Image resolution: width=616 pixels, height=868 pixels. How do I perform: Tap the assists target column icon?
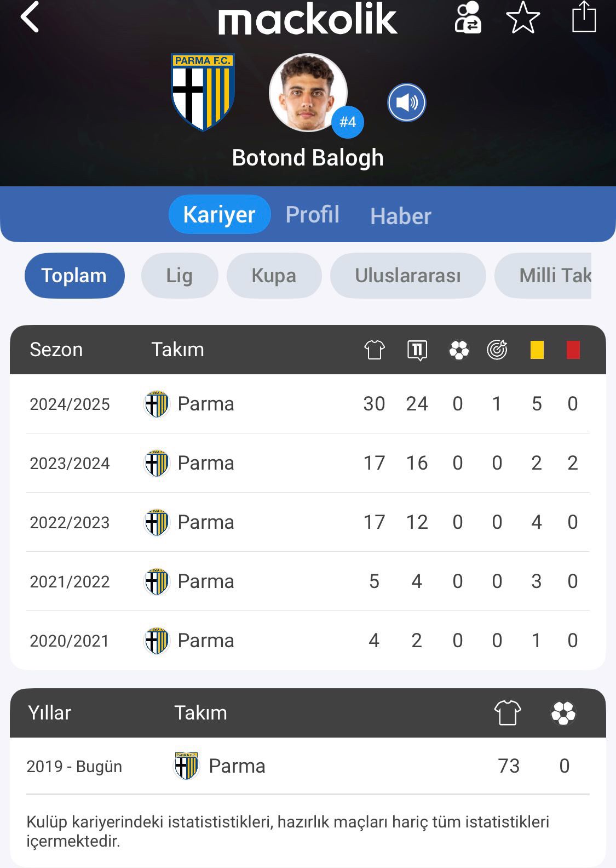tap(497, 350)
